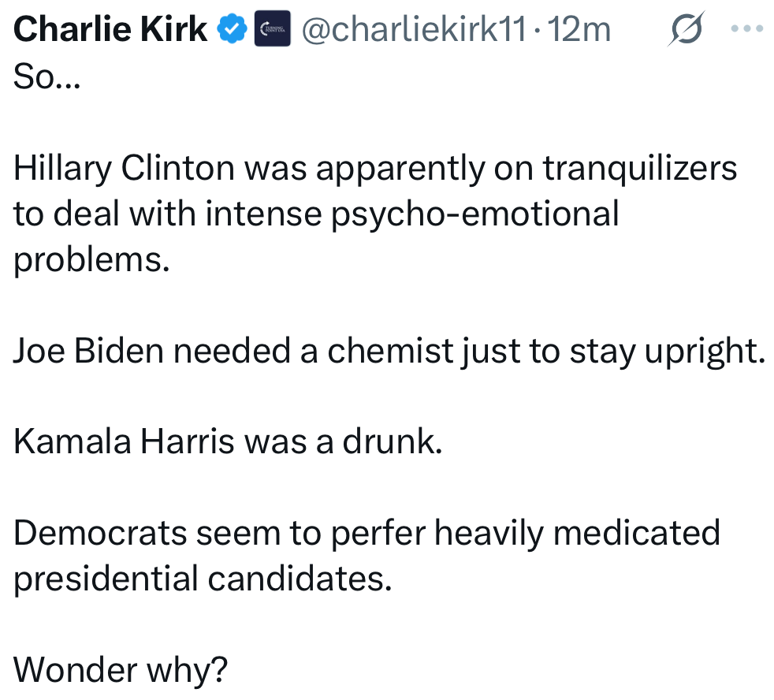Click the @charliekirk11 handle
Image resolution: width=774 pixels, height=700 pixels.
[x=411, y=30]
